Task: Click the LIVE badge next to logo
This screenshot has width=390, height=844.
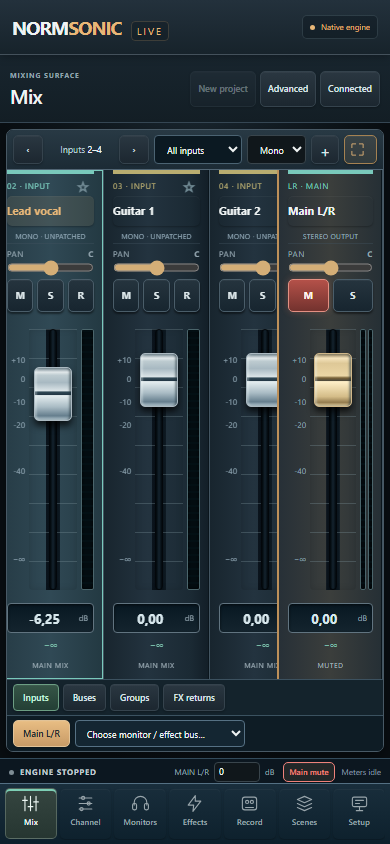Action: tap(150, 31)
